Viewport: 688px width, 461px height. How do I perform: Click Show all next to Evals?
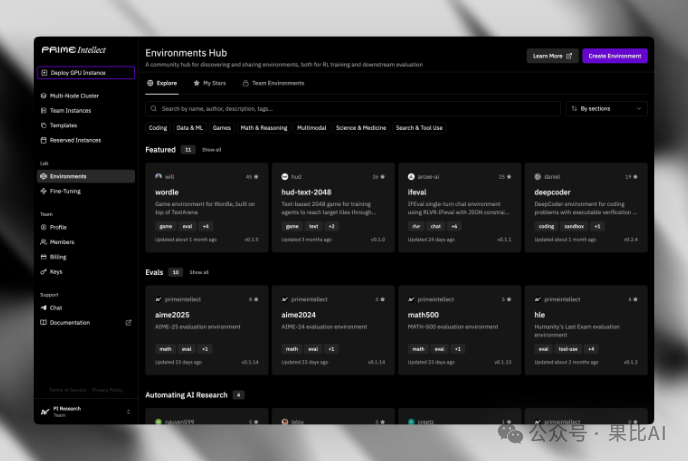point(199,272)
